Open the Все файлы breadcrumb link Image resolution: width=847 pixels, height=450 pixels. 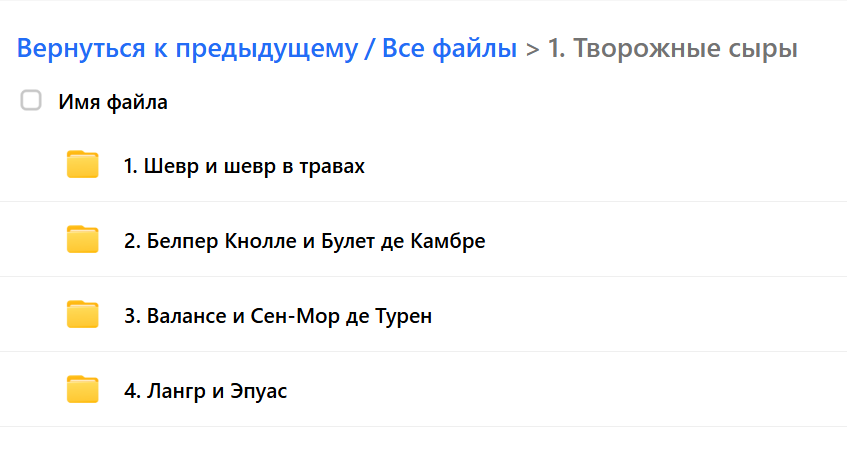click(x=450, y=48)
